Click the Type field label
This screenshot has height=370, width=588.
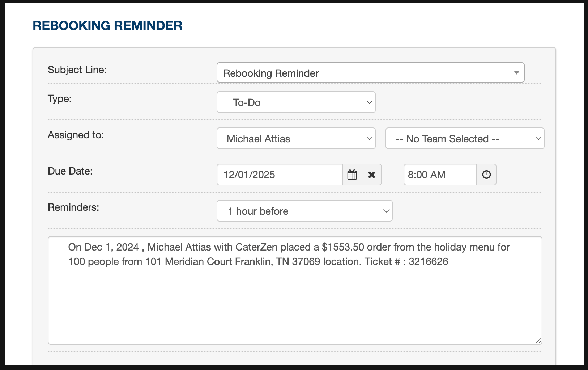tap(60, 99)
